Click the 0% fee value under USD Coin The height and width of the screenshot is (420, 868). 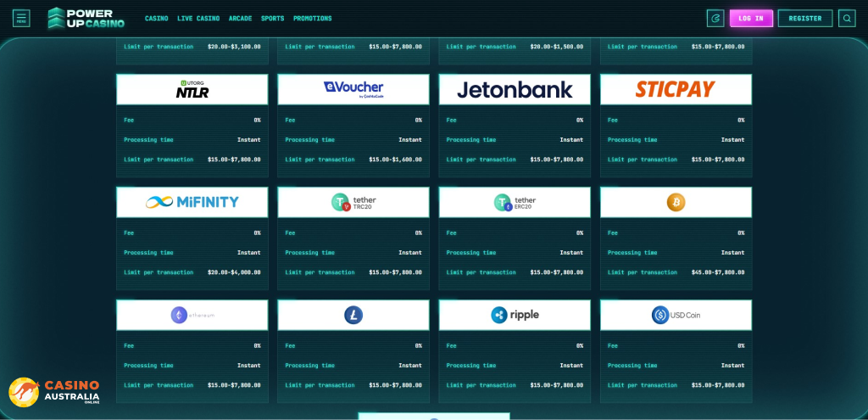[x=741, y=345]
